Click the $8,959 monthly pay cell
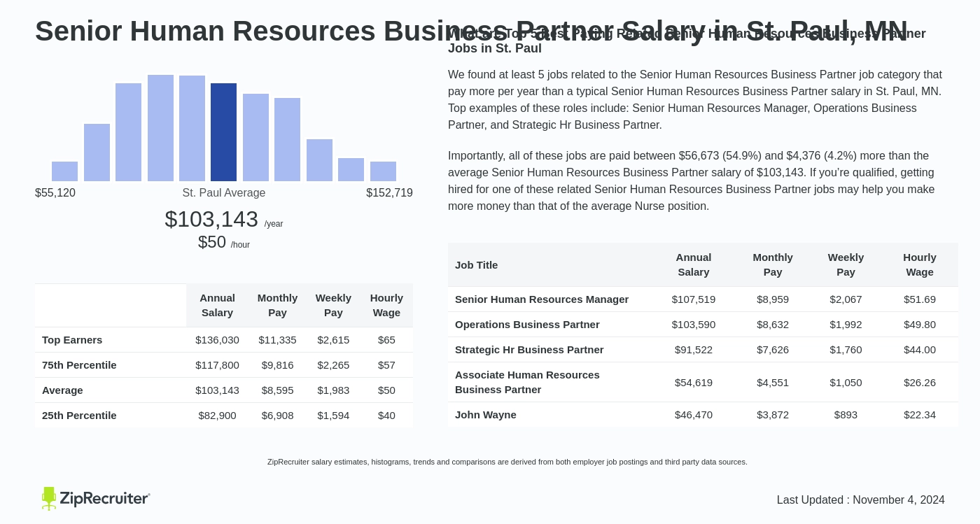 773,299
